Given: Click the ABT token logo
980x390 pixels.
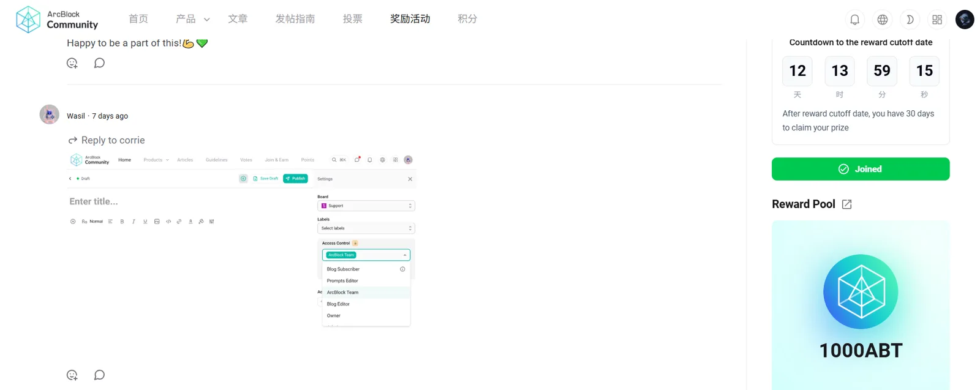Looking at the screenshot, I should click(x=861, y=291).
